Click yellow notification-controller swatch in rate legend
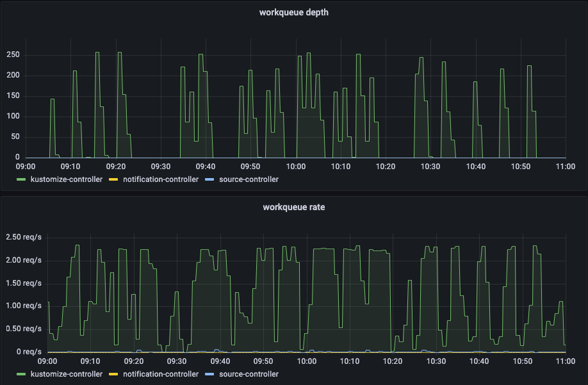This screenshot has width=588, height=385. point(113,374)
